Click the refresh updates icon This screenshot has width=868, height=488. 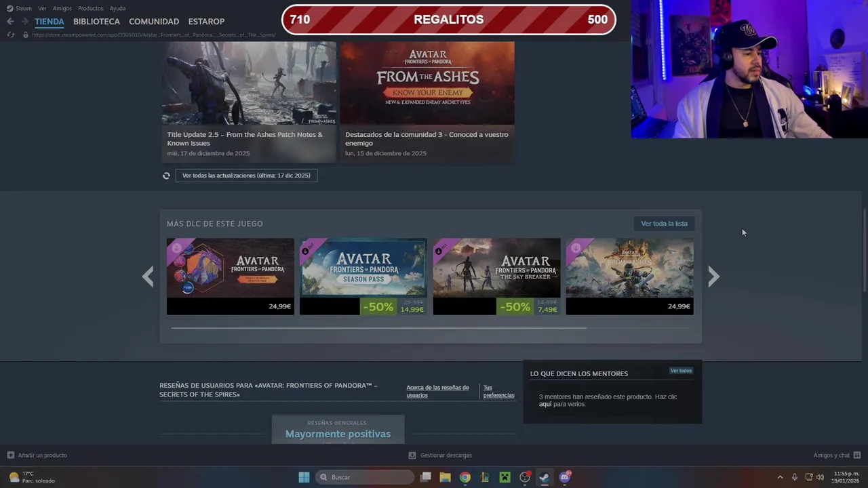166,176
